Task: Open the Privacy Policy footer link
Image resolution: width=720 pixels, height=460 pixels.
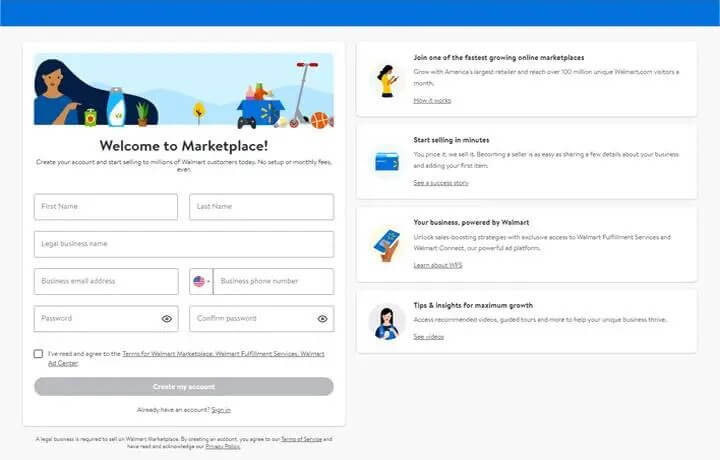Action: [x=223, y=446]
